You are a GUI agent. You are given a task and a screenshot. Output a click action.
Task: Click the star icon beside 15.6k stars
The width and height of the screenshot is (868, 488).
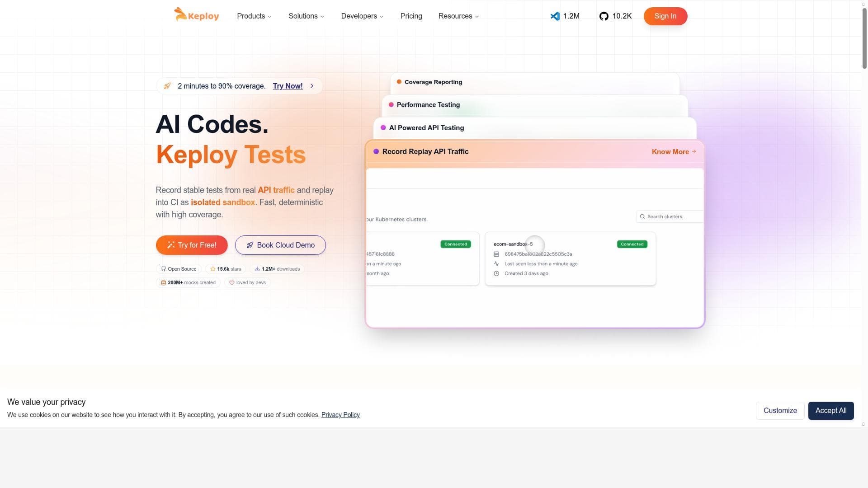click(212, 269)
